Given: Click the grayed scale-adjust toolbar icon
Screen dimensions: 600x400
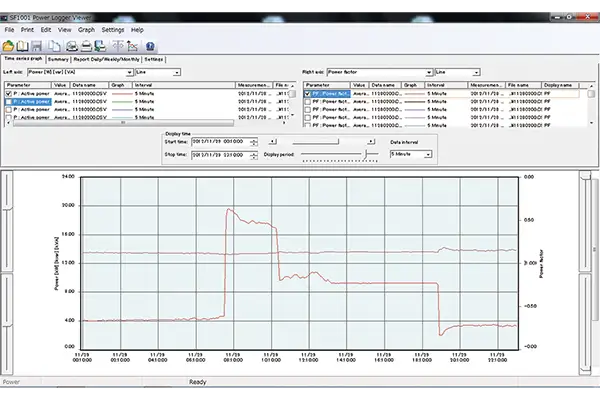Looking at the screenshot, I should point(118,46).
